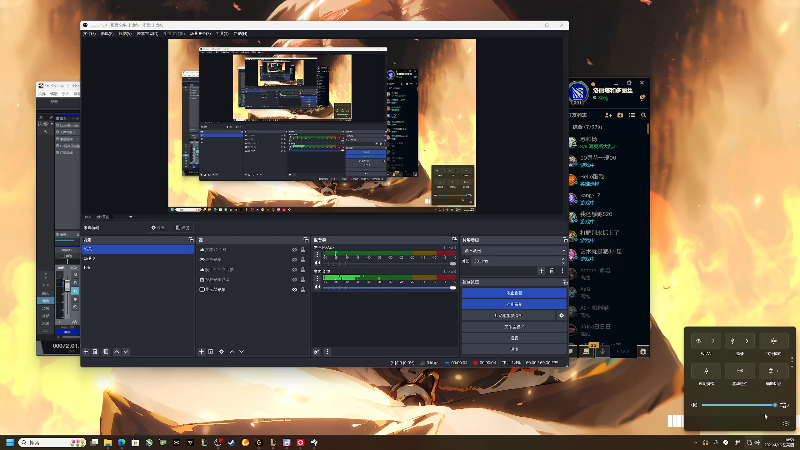Open Windows Start menu
Screen dimensions: 800x450
pyautogui.click(x=10, y=442)
